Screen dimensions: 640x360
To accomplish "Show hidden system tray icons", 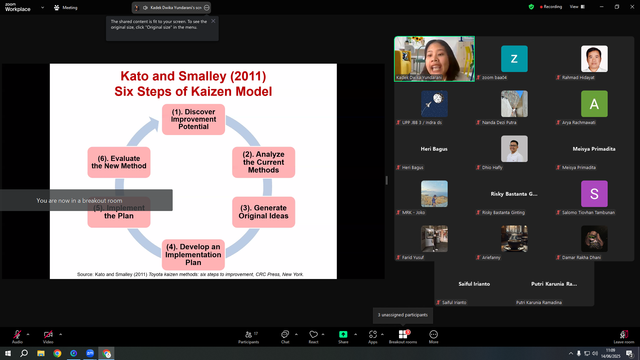I will point(571,353).
